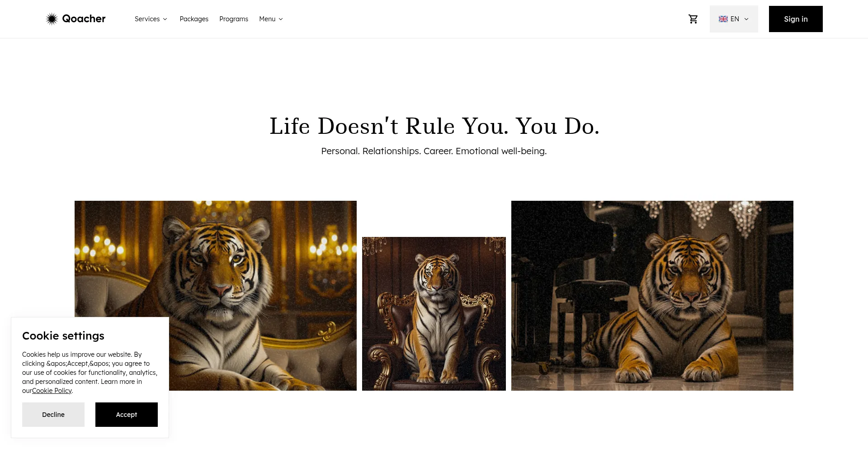The height and width of the screenshot is (449, 868).
Task: Click the Sign in button
Action: tap(796, 19)
